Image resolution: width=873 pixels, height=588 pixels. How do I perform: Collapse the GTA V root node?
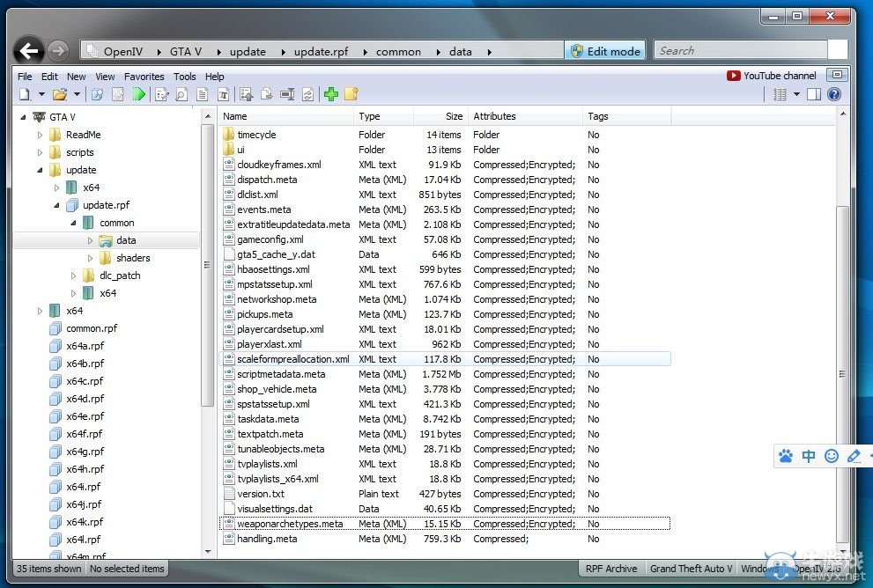pos(24,117)
